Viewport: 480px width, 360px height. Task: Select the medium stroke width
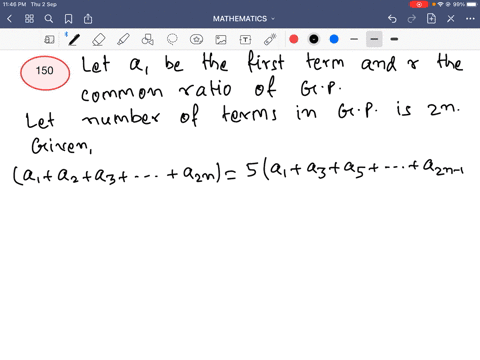click(x=374, y=39)
